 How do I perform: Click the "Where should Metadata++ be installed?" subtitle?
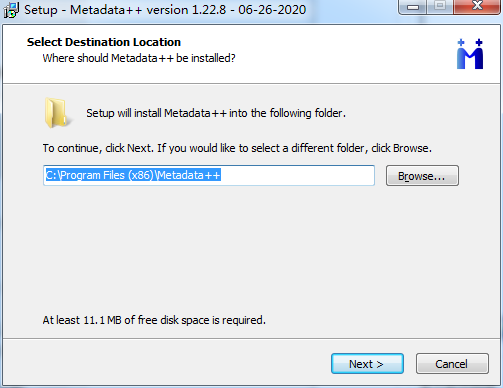point(139,58)
